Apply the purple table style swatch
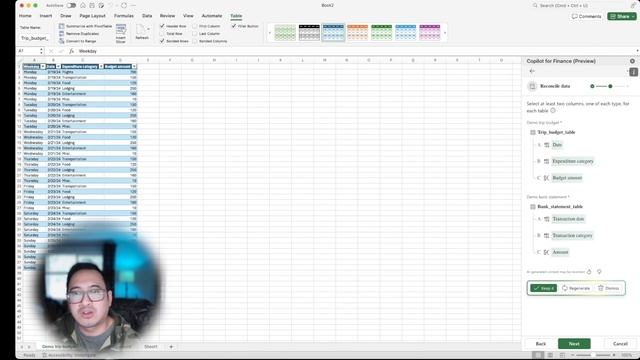 [x=430, y=32]
